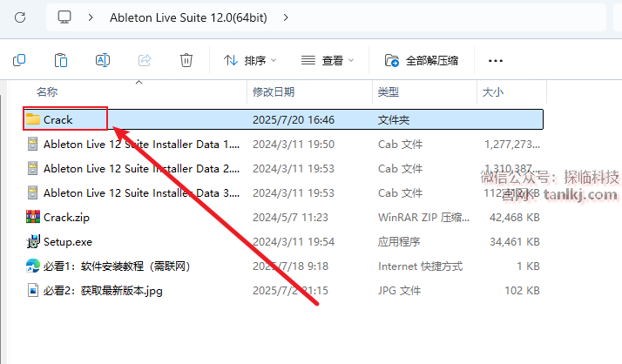
Task: Open the 查看 (view) dropdown
Action: click(328, 60)
